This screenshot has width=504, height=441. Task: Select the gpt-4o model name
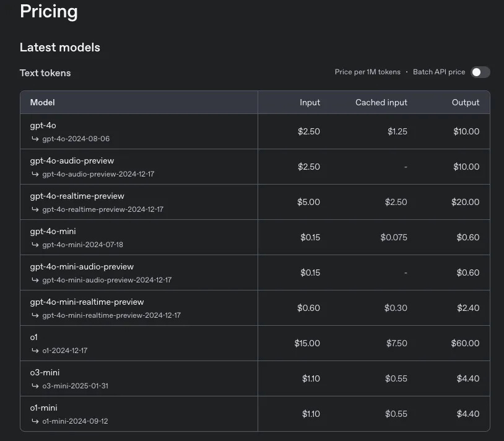43,125
